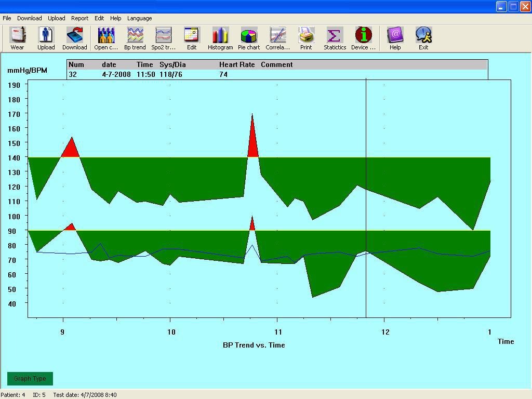Open the Device info icon

point(363,38)
